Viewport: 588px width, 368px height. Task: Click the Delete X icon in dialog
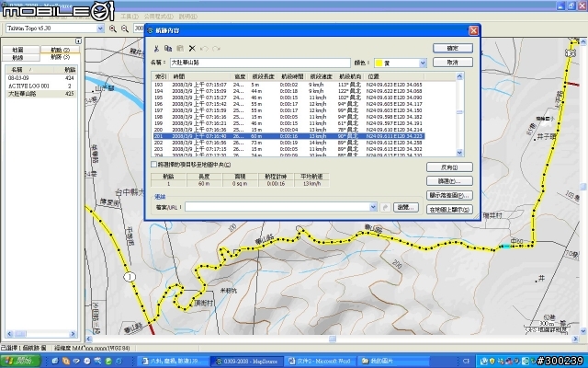tap(192, 47)
